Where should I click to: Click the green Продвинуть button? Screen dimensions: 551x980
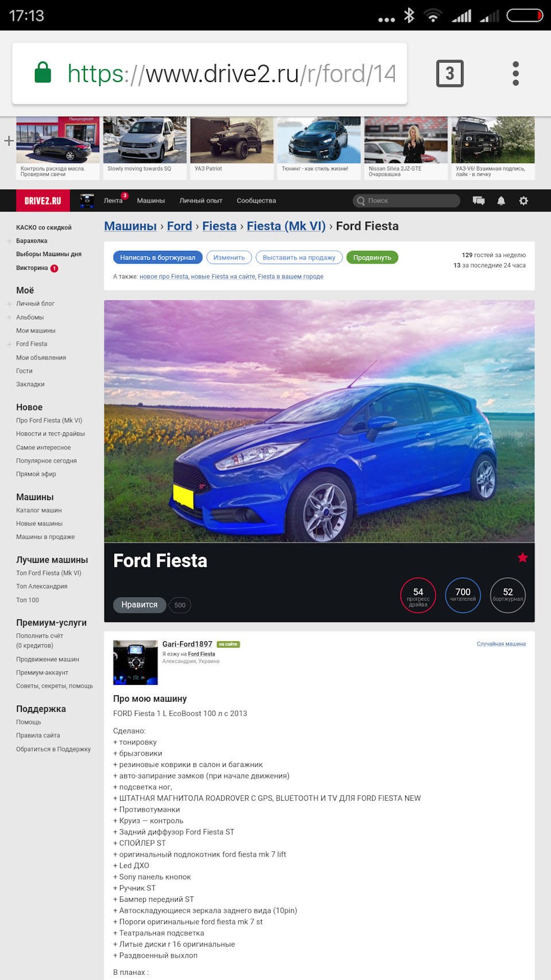pos(372,258)
